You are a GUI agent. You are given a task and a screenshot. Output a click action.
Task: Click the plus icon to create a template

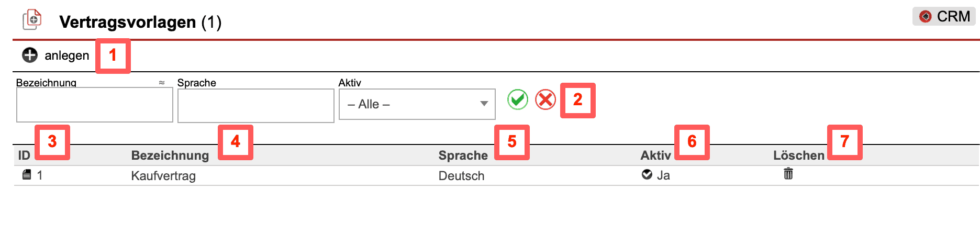[x=30, y=55]
